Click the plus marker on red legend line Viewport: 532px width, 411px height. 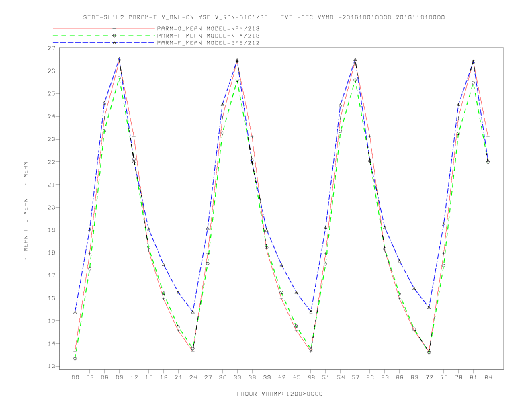pyautogui.click(x=114, y=28)
